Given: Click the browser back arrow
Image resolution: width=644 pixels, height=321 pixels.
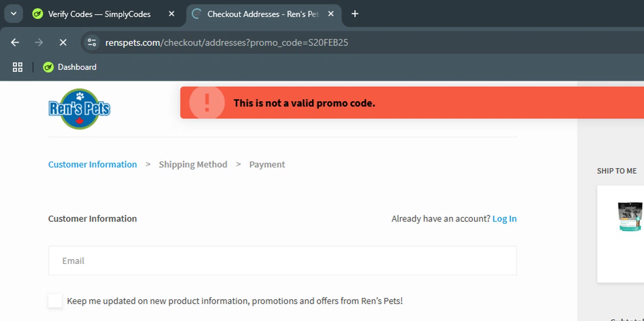Looking at the screenshot, I should pos(15,42).
